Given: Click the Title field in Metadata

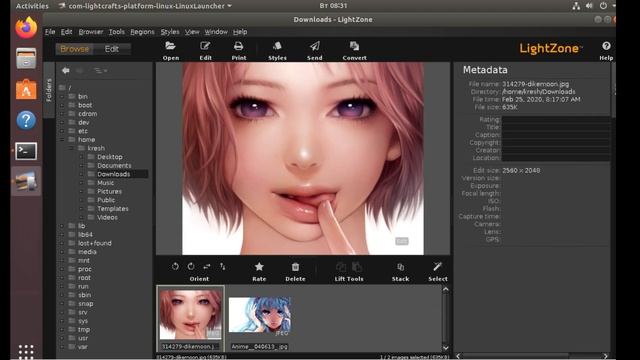Looking at the screenshot, I should 555,127.
